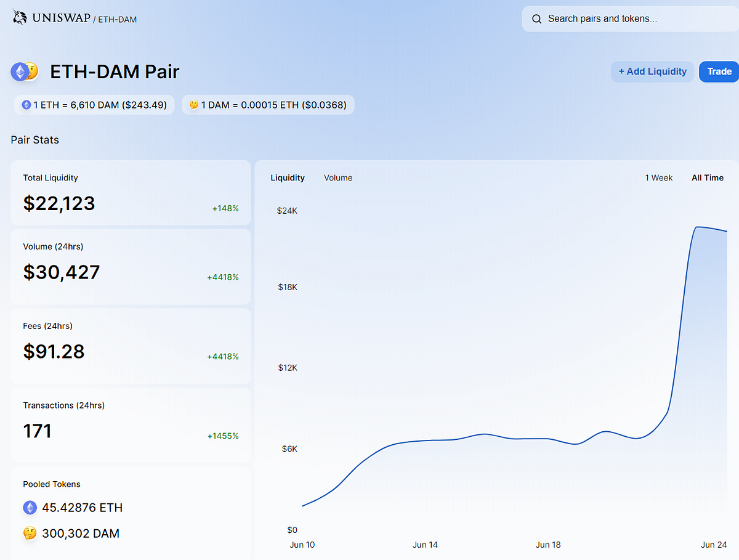Click the +4418% change in the Fees card

[223, 357]
